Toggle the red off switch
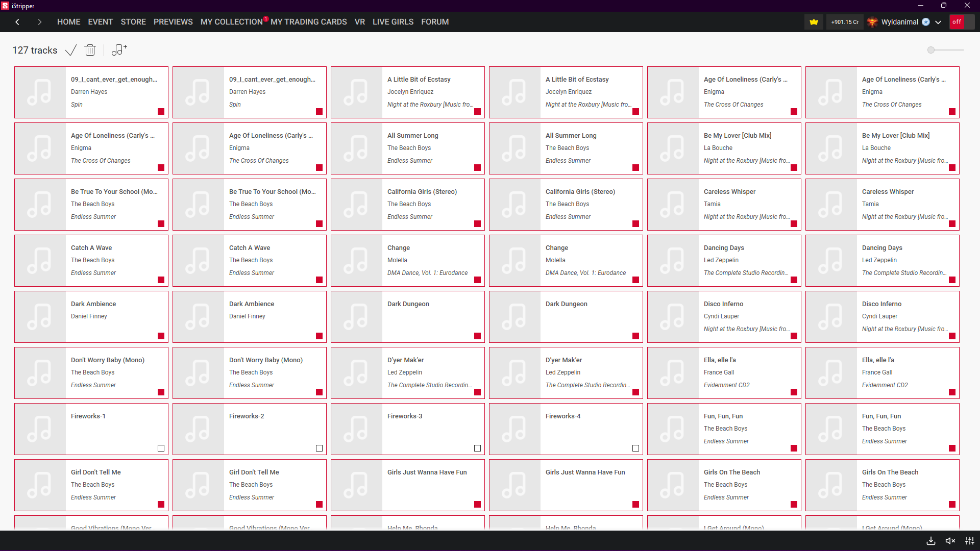 coord(962,22)
